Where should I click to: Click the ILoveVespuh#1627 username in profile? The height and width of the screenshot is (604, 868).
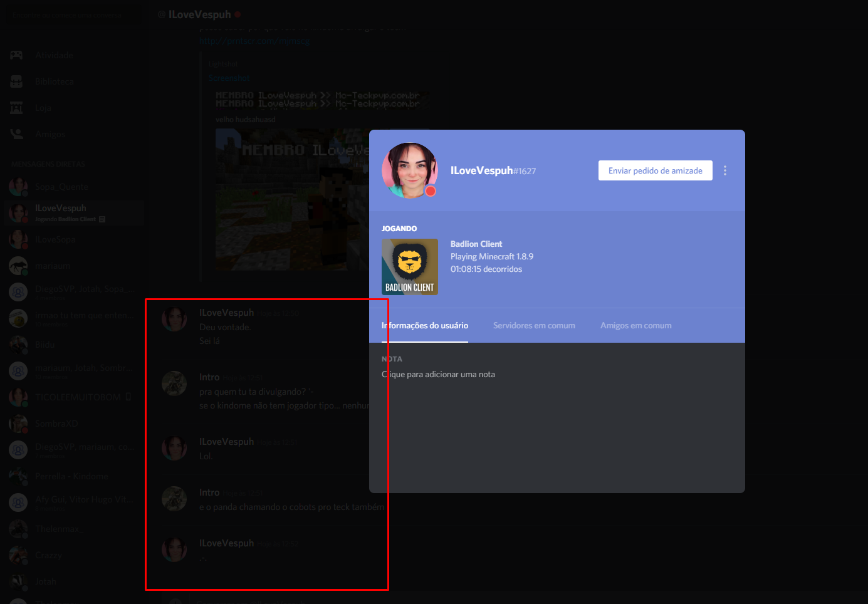coord(493,170)
